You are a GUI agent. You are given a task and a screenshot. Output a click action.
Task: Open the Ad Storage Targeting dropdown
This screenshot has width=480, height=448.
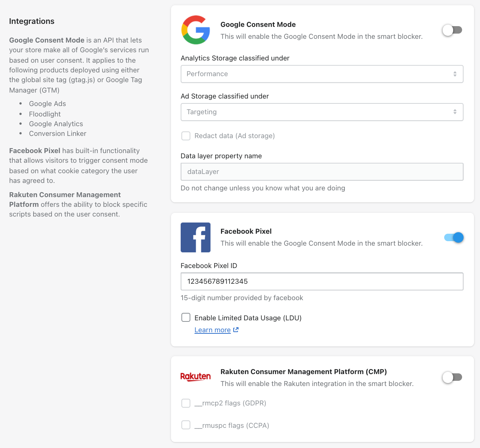(322, 112)
